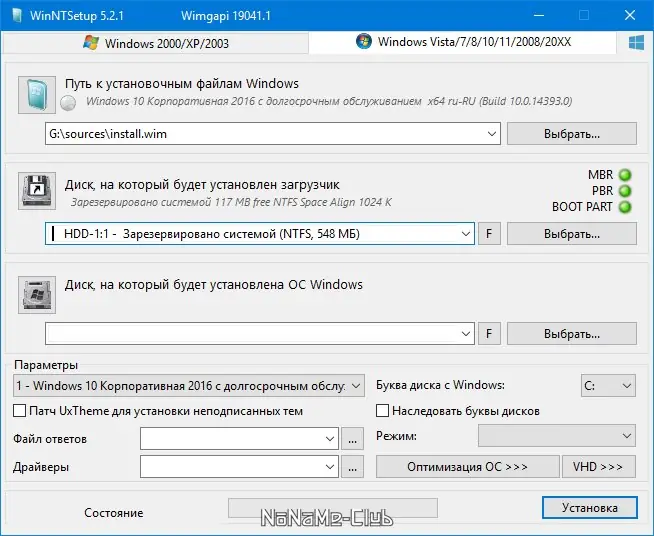This screenshot has height=536, width=654.
Task: Click the 'Диск, на который будет установлена ОС Windows' heading
Action: (214, 285)
